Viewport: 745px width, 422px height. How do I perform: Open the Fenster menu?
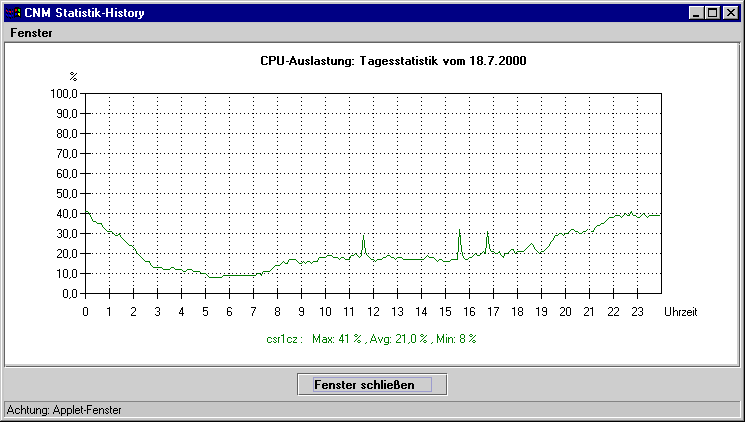click(31, 33)
